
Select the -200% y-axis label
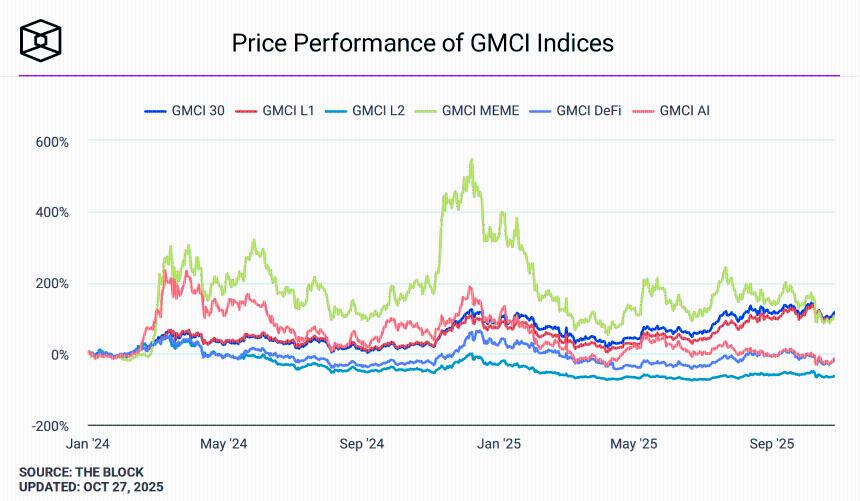coord(50,426)
